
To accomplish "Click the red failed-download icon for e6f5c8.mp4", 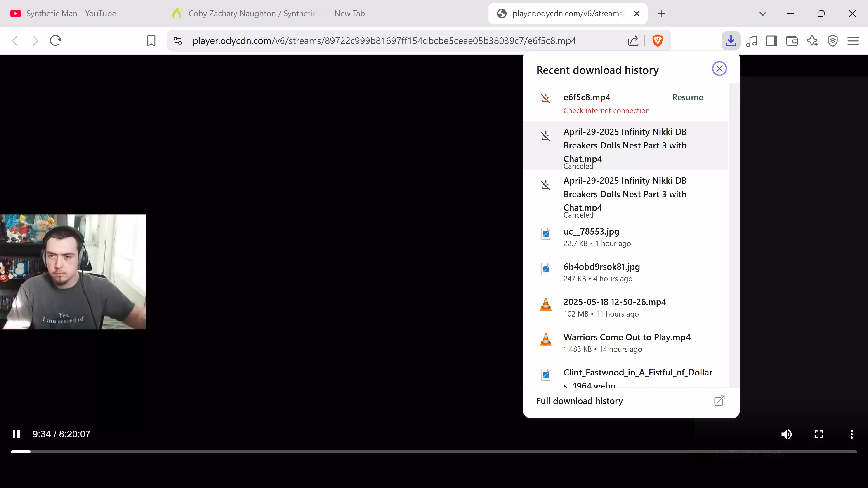I will tap(546, 98).
